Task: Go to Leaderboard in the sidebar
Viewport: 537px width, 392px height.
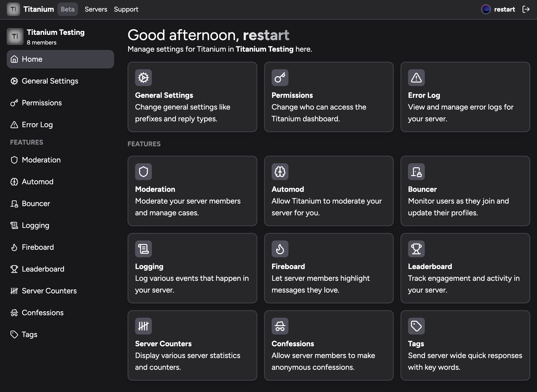Action: click(60, 269)
